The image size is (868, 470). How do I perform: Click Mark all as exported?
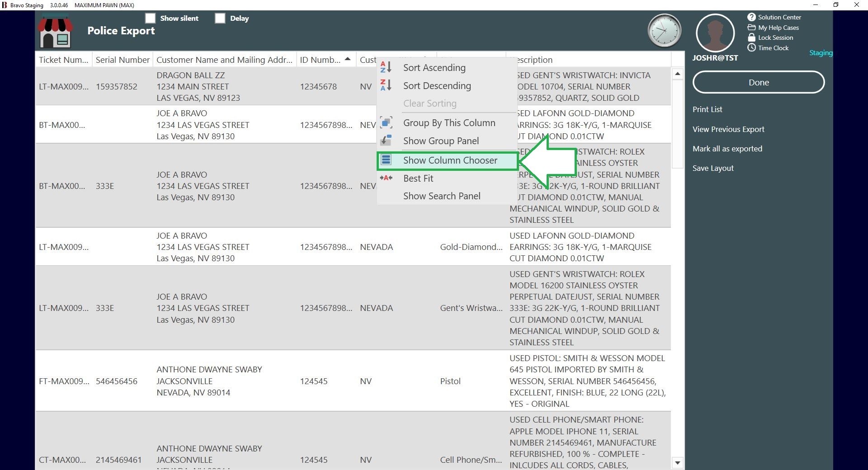coord(727,149)
